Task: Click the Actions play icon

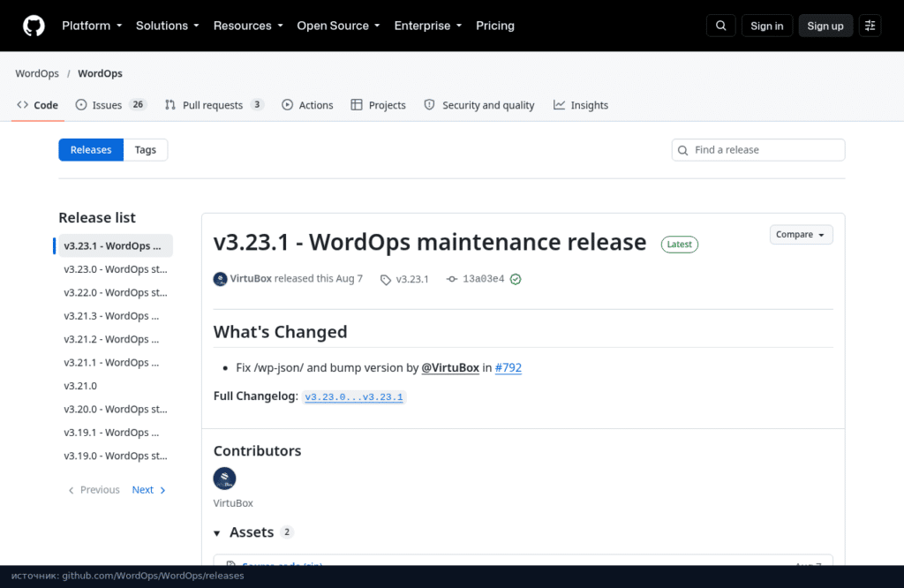Action: [x=287, y=105]
